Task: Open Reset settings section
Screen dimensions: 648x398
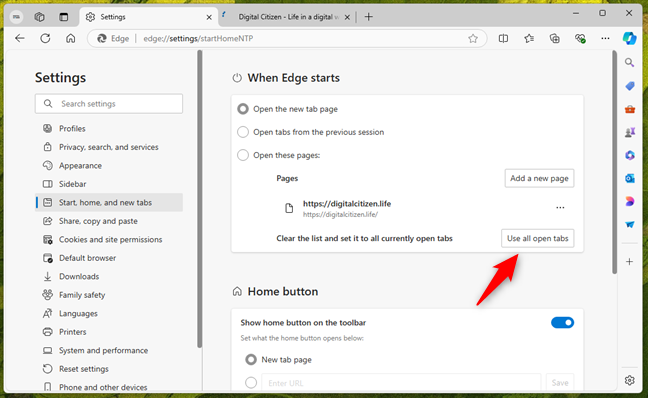Action: tap(109, 369)
